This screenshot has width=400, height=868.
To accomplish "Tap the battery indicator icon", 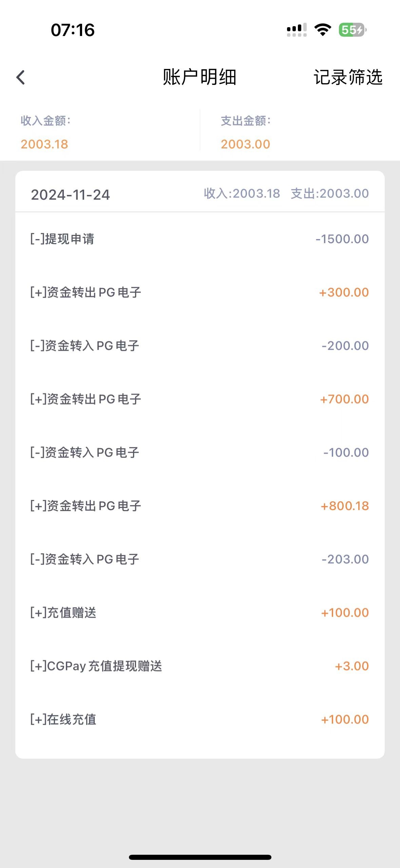I will click(x=353, y=30).
